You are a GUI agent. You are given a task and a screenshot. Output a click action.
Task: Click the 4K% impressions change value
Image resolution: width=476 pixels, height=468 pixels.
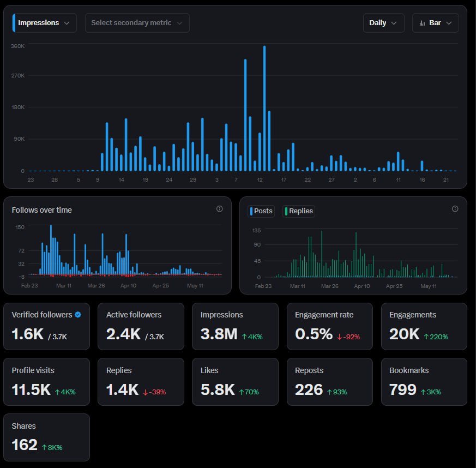coord(252,337)
